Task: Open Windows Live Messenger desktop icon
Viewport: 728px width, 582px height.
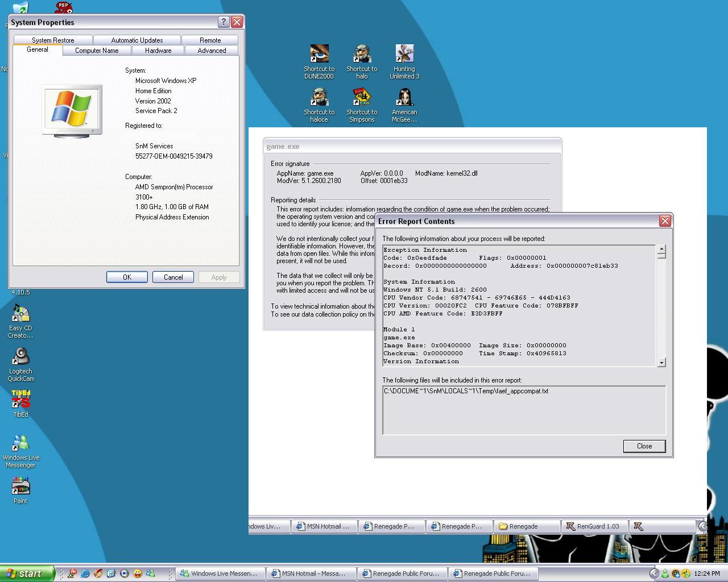Action: click(21, 443)
